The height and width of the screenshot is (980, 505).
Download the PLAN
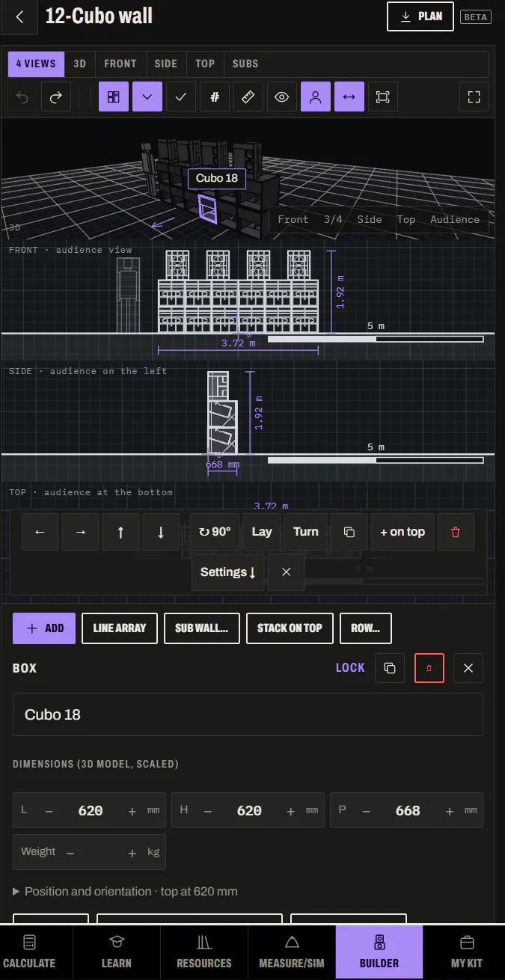420,16
